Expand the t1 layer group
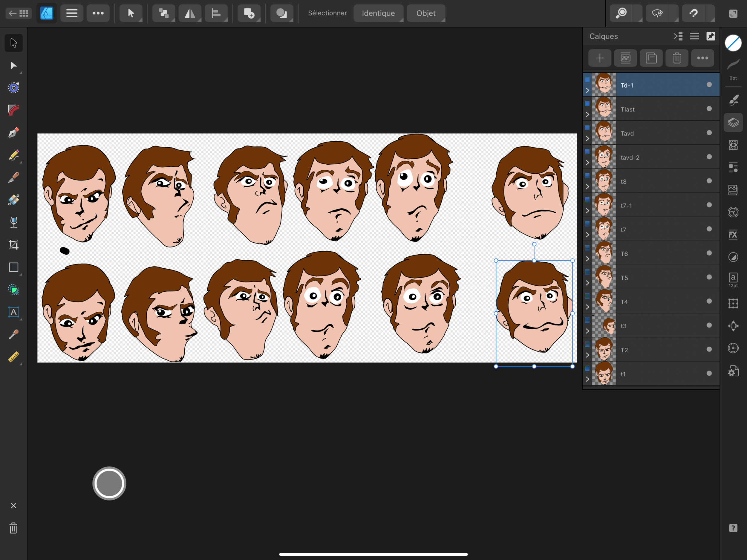Screen dimensions: 747x560 click(587, 379)
